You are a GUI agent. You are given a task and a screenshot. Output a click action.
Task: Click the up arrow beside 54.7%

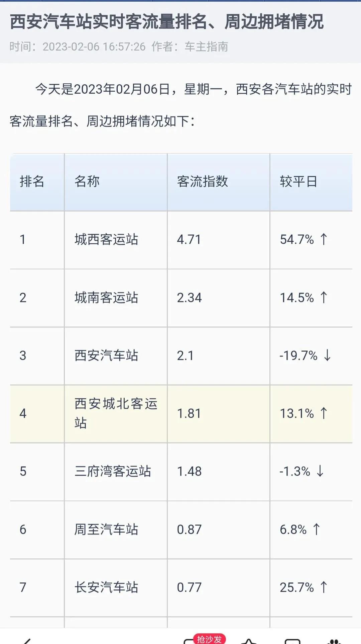(324, 239)
